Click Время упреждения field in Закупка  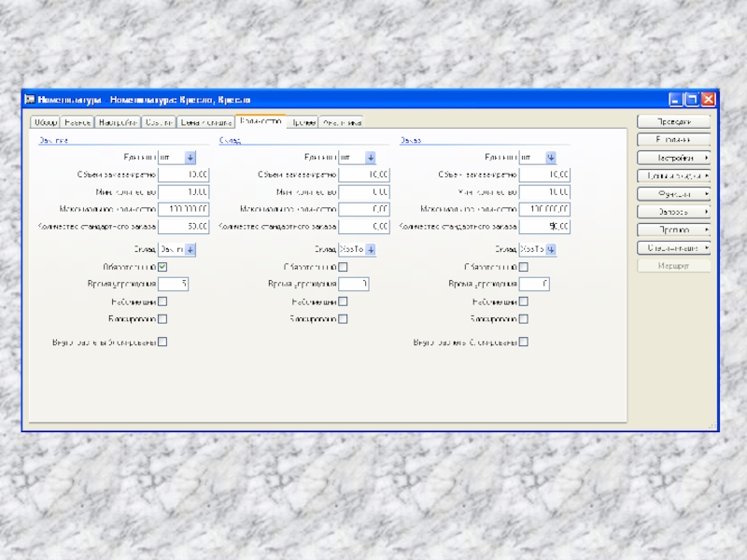click(x=173, y=285)
